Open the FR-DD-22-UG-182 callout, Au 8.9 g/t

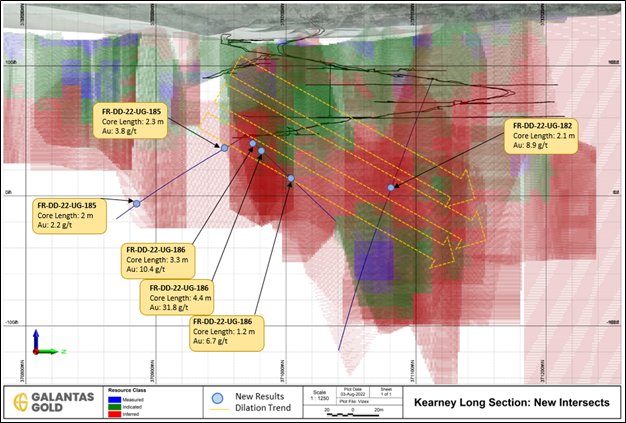(551, 135)
